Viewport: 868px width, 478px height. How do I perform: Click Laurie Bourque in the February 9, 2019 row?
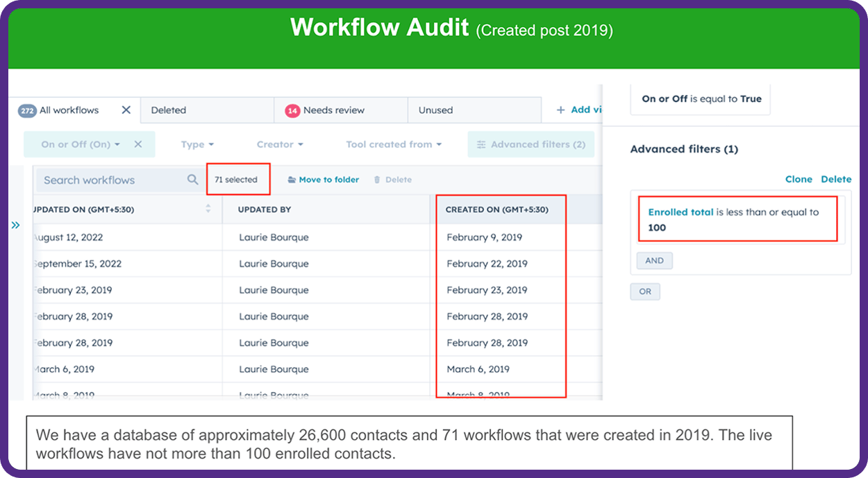pyautogui.click(x=274, y=237)
